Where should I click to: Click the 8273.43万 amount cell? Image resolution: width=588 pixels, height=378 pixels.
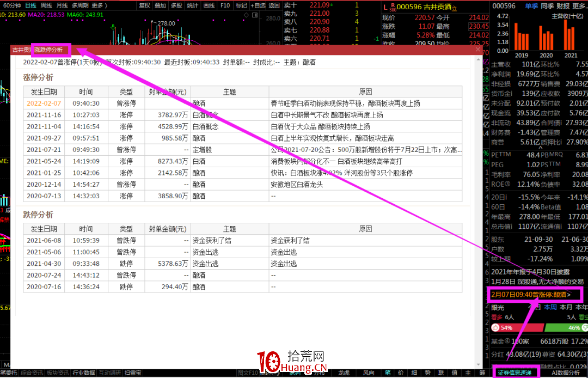pyautogui.click(x=168, y=161)
